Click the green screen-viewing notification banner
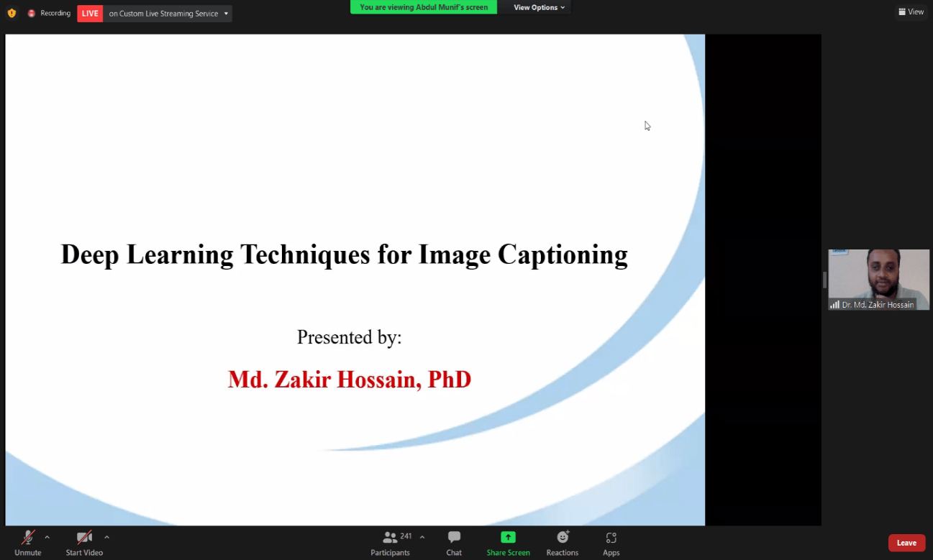Screen dimensions: 933x560 pyautogui.click(x=424, y=7)
